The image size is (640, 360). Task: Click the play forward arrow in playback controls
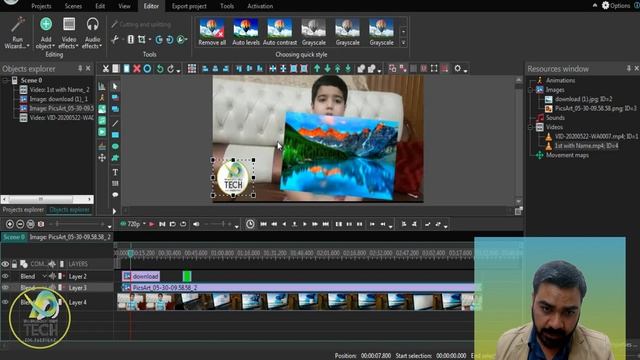pos(304,224)
